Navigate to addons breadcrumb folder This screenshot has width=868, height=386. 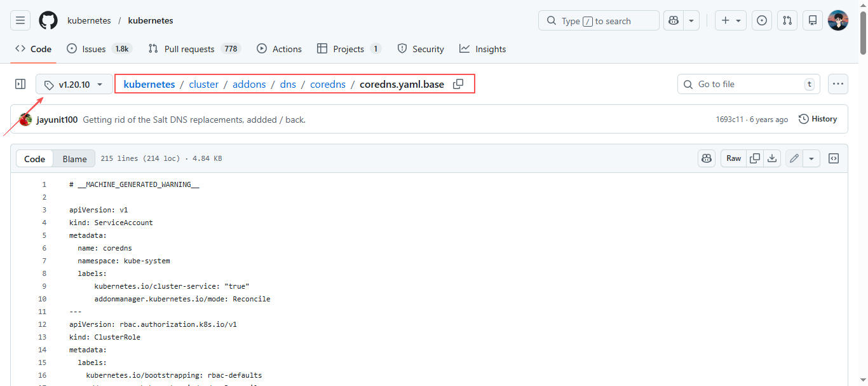coord(249,84)
